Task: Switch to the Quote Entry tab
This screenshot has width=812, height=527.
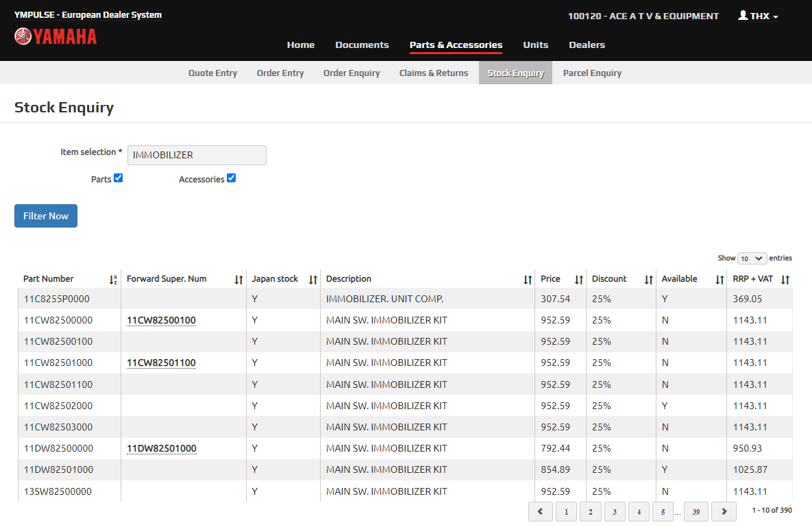Action: tap(213, 73)
